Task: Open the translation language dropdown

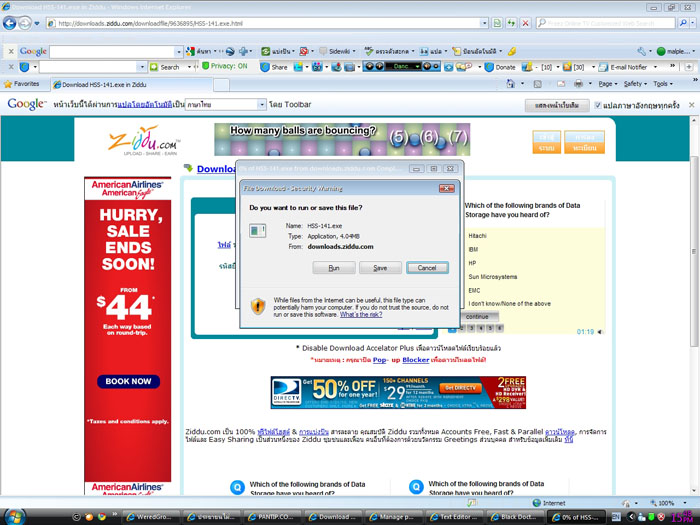Action: point(262,104)
